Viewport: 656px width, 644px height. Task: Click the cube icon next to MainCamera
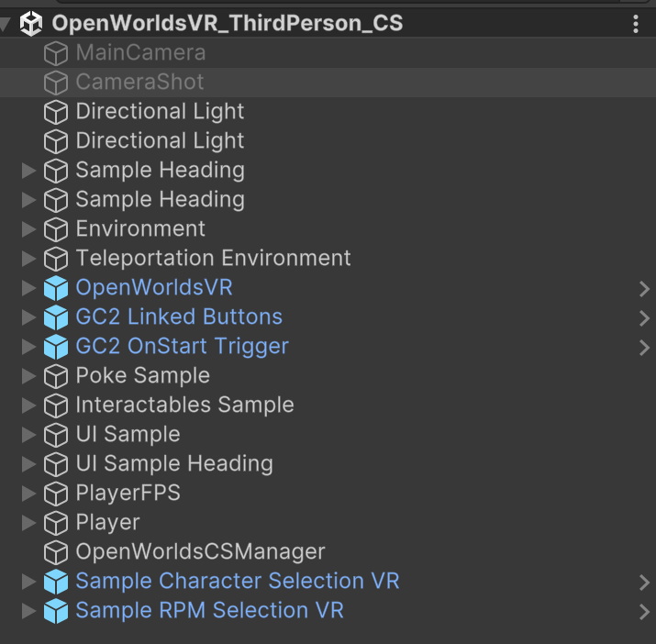click(x=56, y=53)
